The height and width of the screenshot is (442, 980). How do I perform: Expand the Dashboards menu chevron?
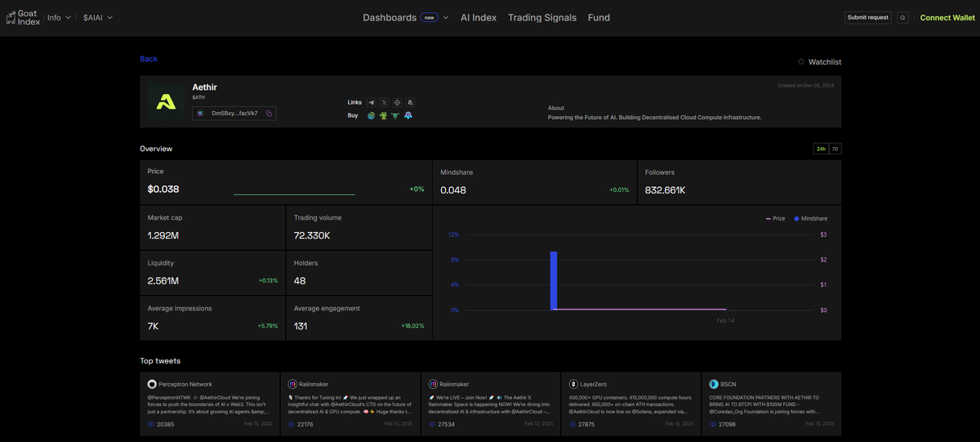pos(446,17)
